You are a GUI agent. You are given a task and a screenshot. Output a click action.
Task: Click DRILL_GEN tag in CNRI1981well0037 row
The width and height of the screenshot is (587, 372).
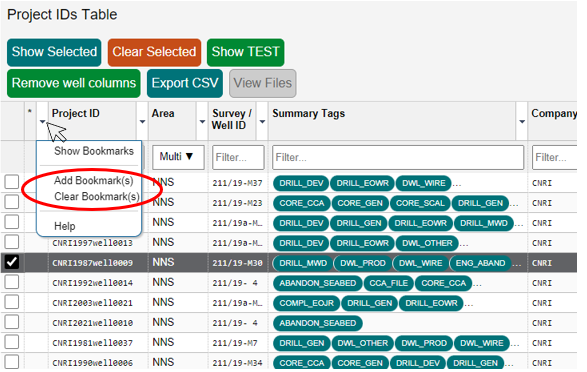coord(301,343)
